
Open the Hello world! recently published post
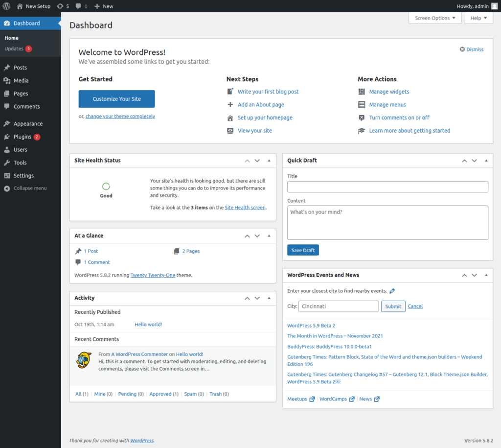click(148, 324)
